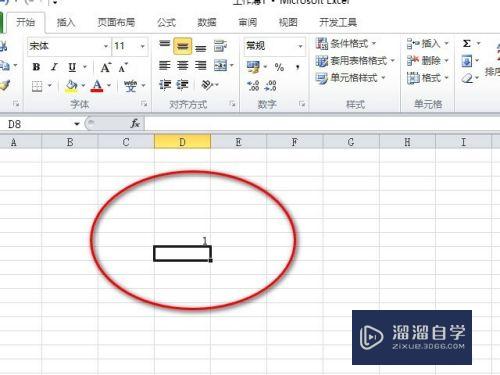
Task: Apply comma style
Action: (297, 68)
